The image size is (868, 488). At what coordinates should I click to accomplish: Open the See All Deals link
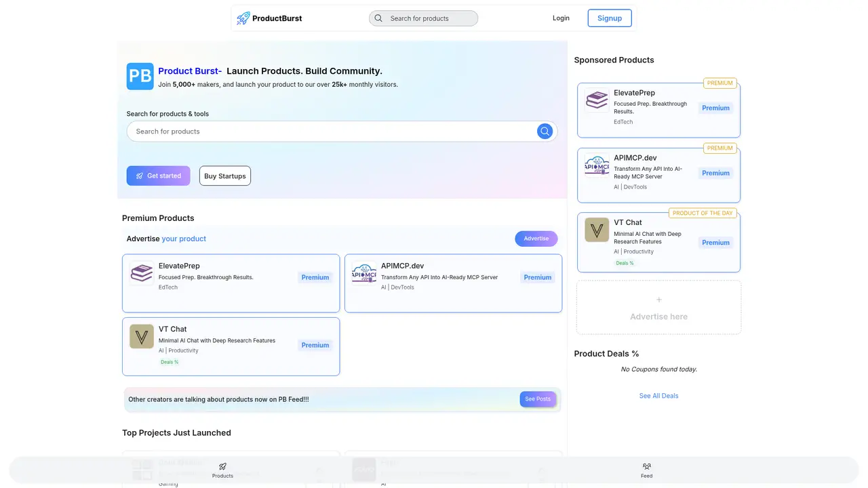(x=659, y=396)
